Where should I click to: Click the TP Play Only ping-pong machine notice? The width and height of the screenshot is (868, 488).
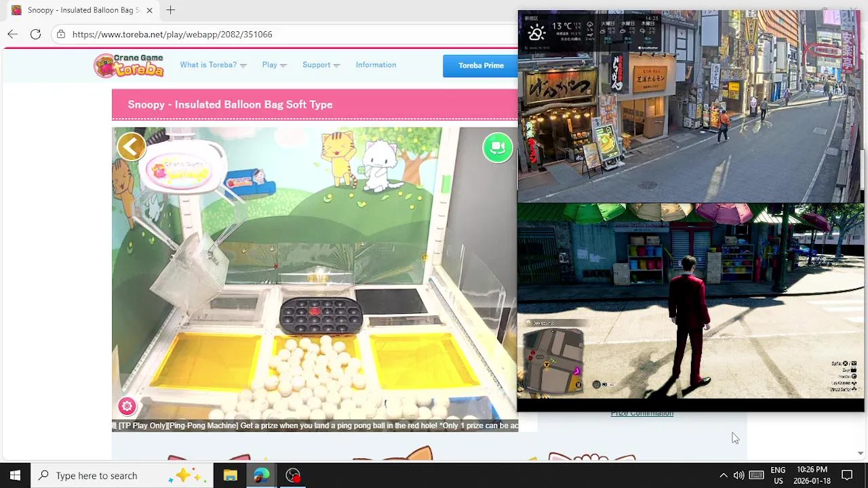[315, 426]
